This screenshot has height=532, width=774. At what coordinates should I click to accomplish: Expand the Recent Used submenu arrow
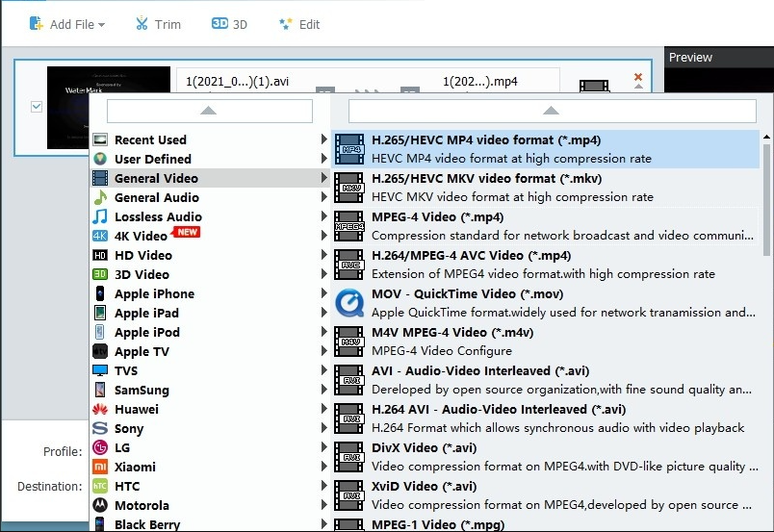pyautogui.click(x=323, y=139)
